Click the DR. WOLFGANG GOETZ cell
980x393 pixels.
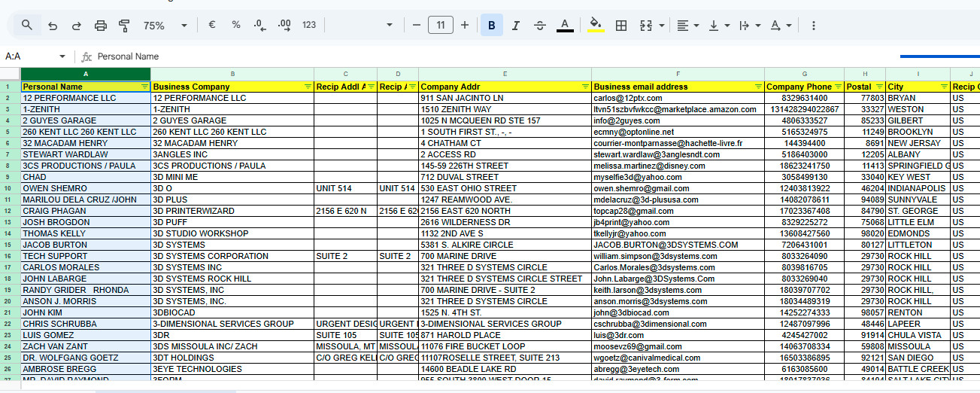[86, 358]
